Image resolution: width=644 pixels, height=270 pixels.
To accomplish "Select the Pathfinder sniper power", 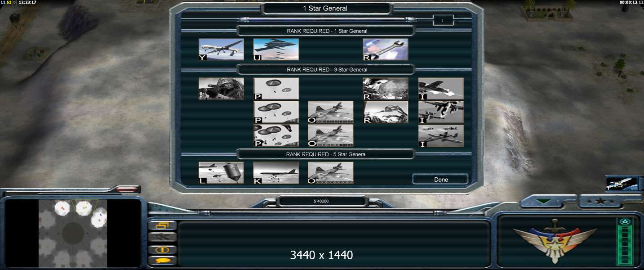I will click(x=221, y=89).
